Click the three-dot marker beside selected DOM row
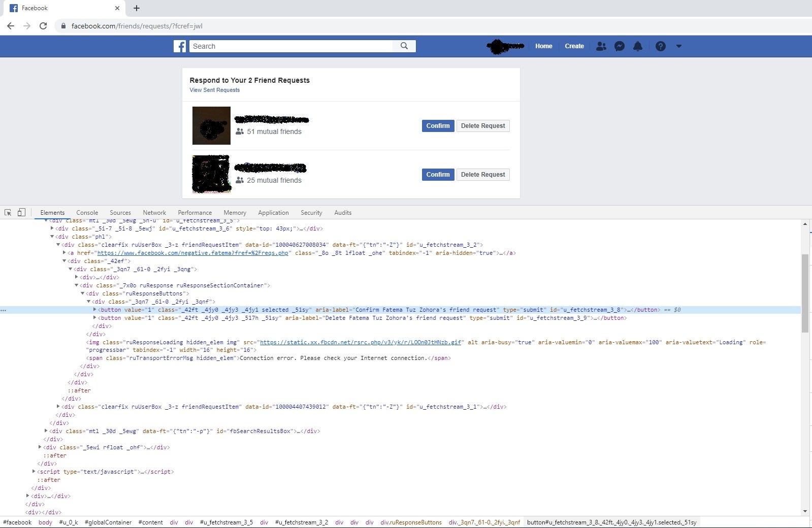 4,310
